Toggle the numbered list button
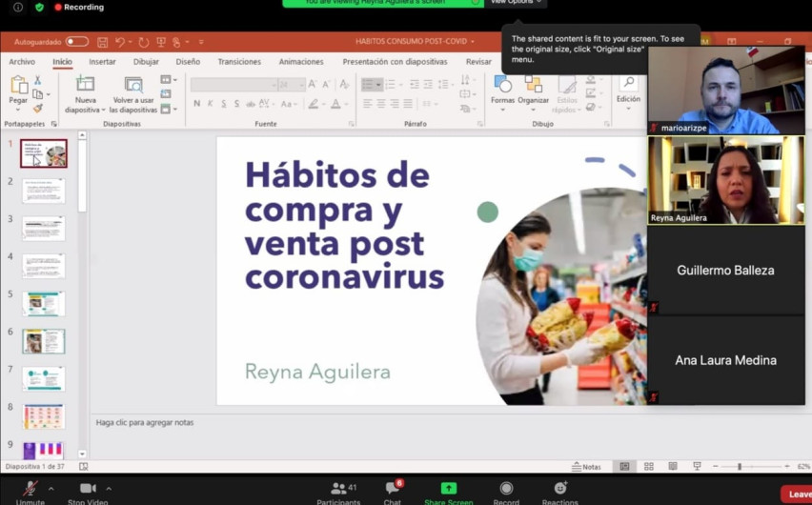 (x=390, y=84)
